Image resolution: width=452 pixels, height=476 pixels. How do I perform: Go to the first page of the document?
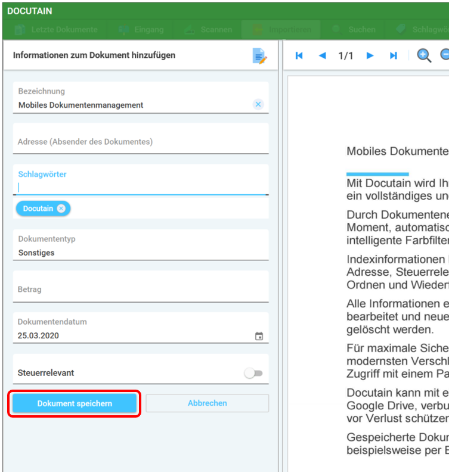[299, 55]
